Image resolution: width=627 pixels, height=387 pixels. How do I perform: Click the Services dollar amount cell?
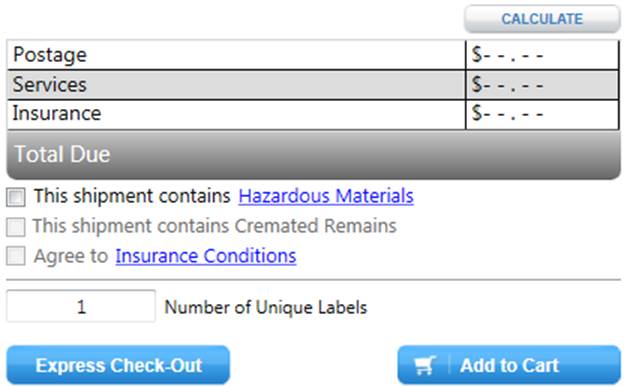(x=542, y=85)
